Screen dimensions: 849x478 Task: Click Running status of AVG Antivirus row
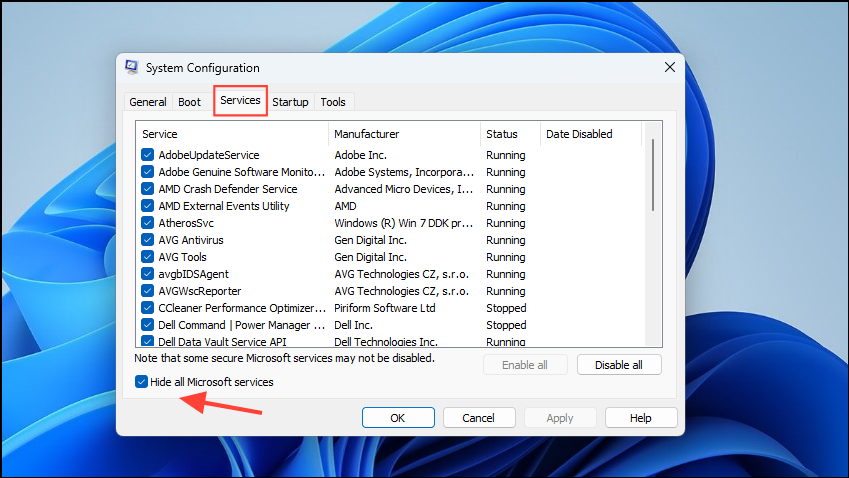(506, 240)
